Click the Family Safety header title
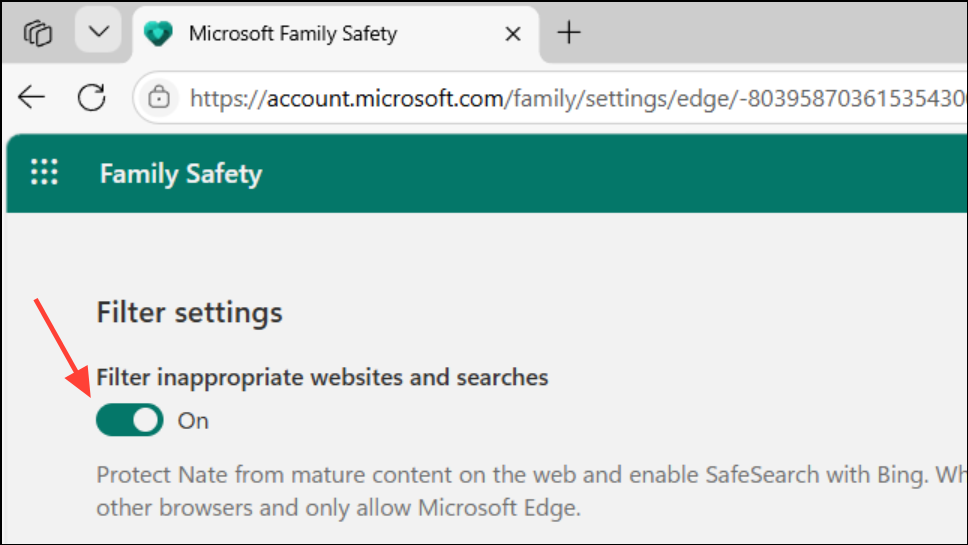Viewport: 968px width, 545px height. [180, 174]
